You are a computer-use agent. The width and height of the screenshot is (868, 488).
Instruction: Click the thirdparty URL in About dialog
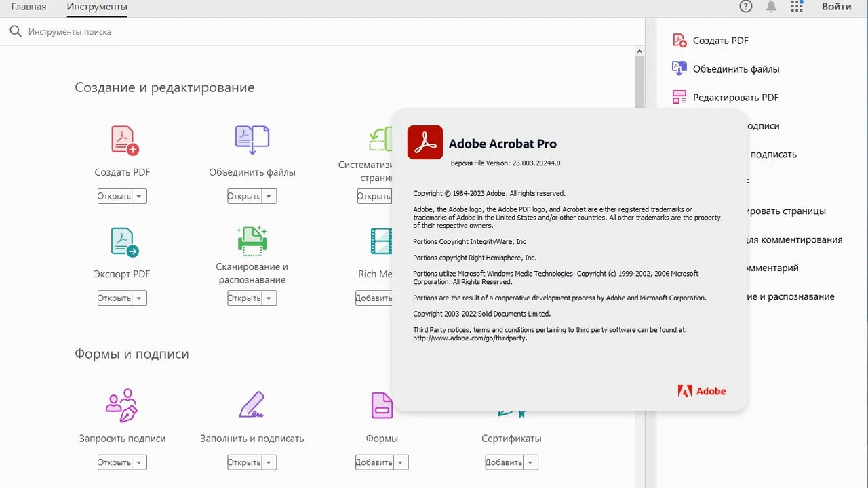point(470,338)
